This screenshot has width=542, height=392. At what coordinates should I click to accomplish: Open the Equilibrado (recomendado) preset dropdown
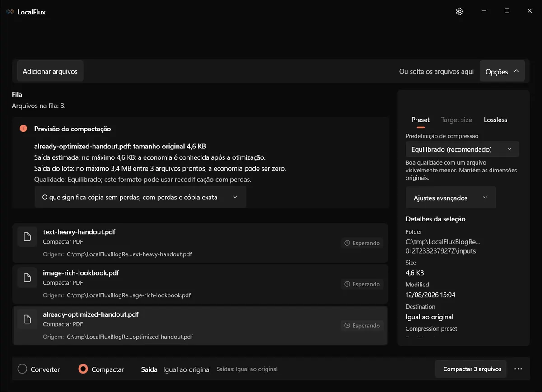(x=462, y=149)
